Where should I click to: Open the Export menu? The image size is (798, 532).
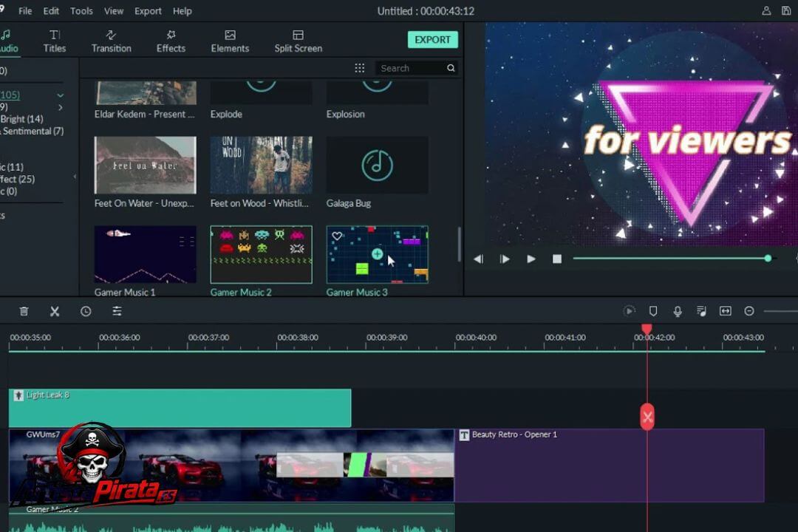148,10
